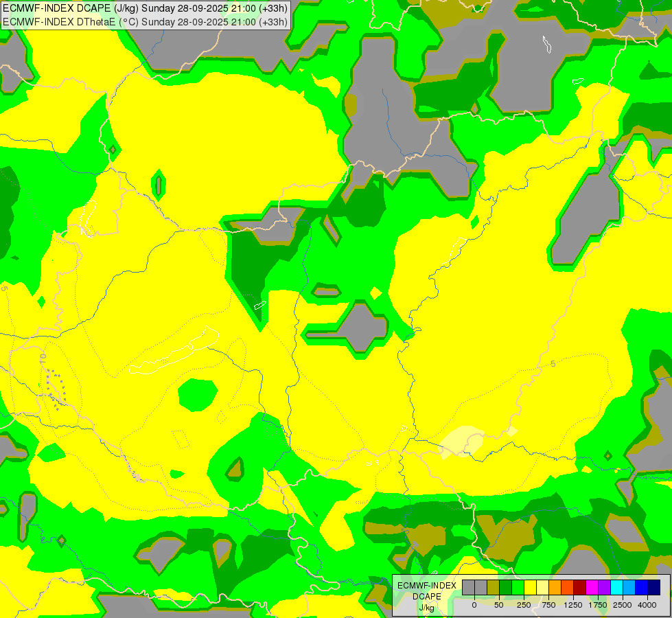Click the magenta legend swatch

click(592, 588)
